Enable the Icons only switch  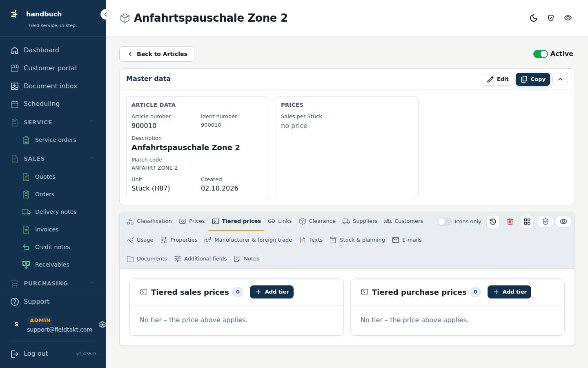[445, 222]
